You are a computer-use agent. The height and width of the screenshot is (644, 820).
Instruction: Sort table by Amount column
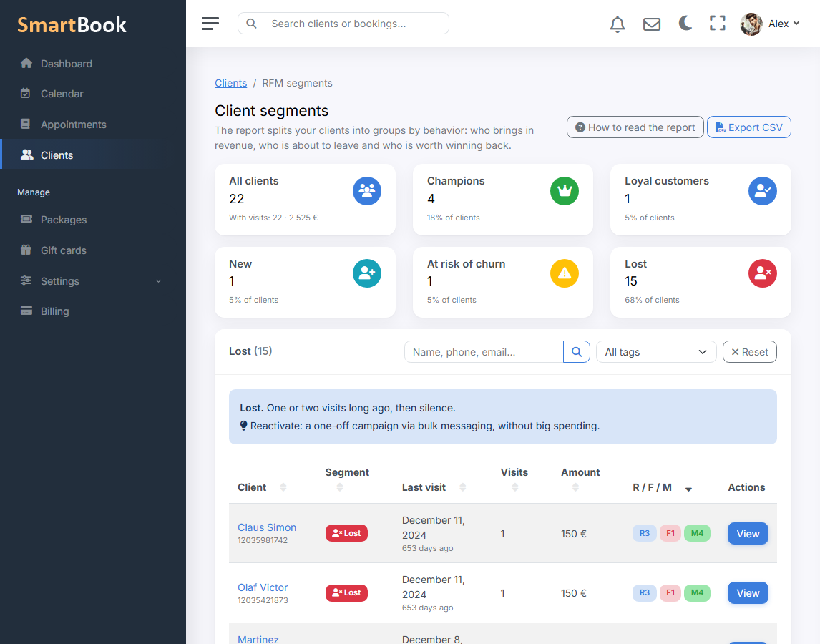[576, 487]
